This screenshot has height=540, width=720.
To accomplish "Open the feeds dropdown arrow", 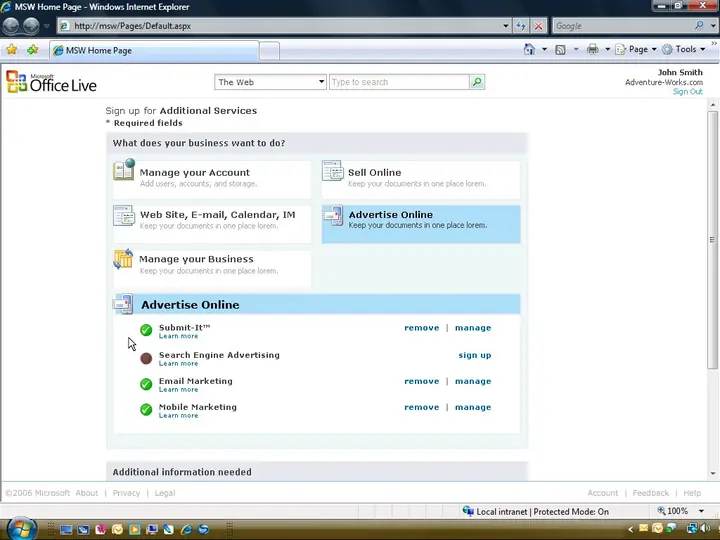I will point(576,49).
